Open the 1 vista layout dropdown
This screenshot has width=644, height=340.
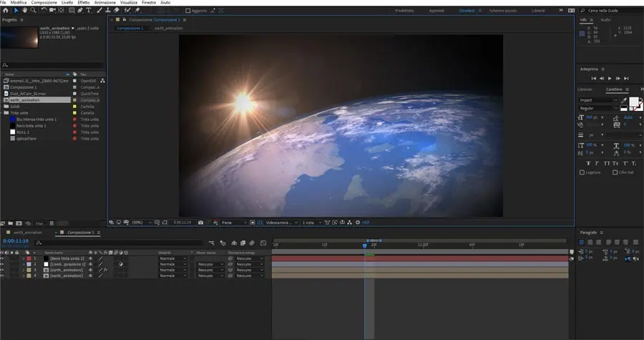[312, 223]
